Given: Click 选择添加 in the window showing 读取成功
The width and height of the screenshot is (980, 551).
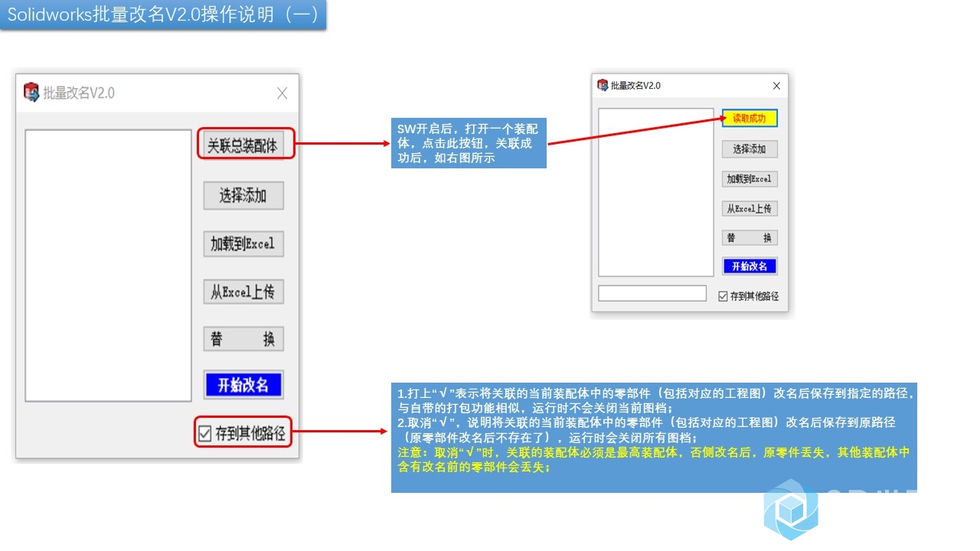Looking at the screenshot, I should coord(750,149).
